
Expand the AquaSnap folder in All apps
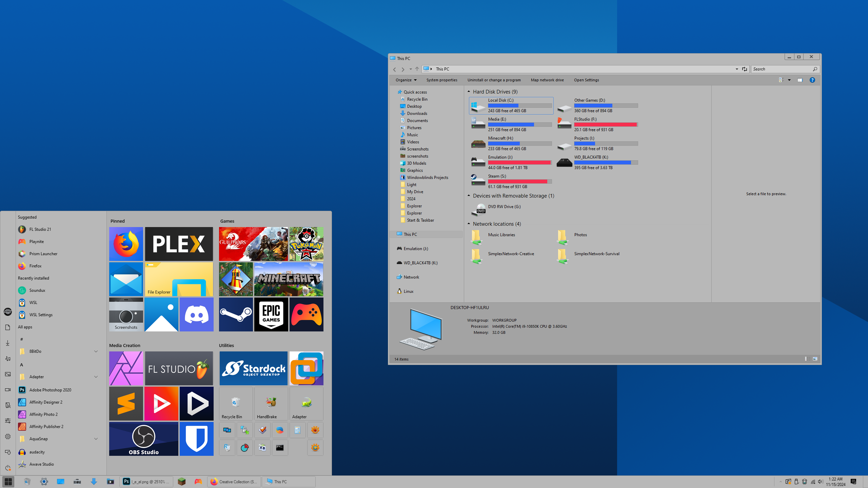(x=96, y=439)
